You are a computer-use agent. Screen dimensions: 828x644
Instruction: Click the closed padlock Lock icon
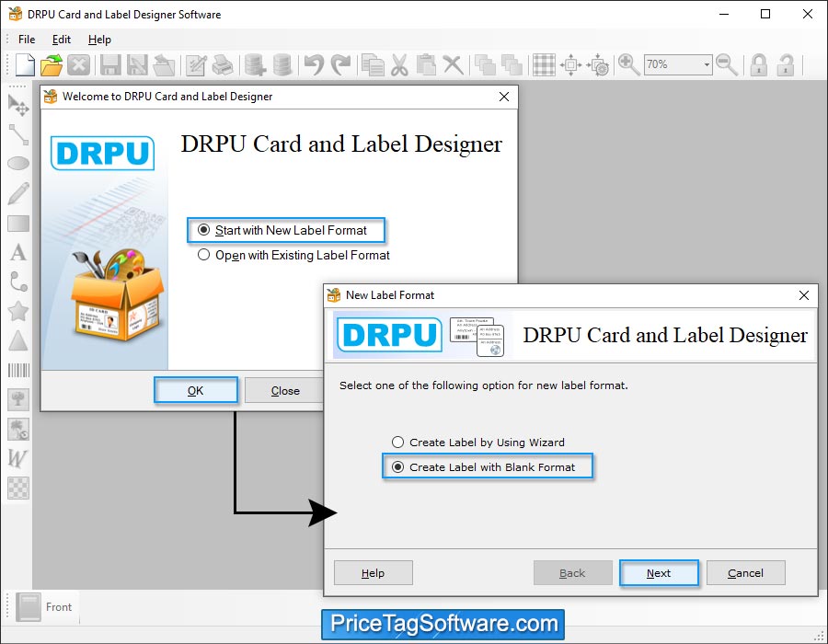(x=759, y=65)
